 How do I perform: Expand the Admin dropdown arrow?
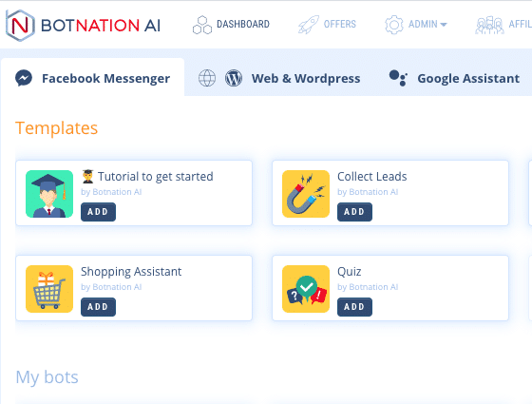click(x=444, y=25)
